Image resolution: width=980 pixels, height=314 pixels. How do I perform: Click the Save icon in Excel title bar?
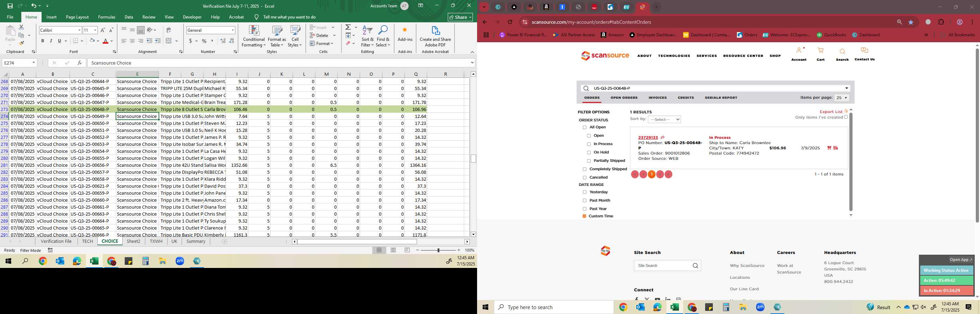click(10, 6)
